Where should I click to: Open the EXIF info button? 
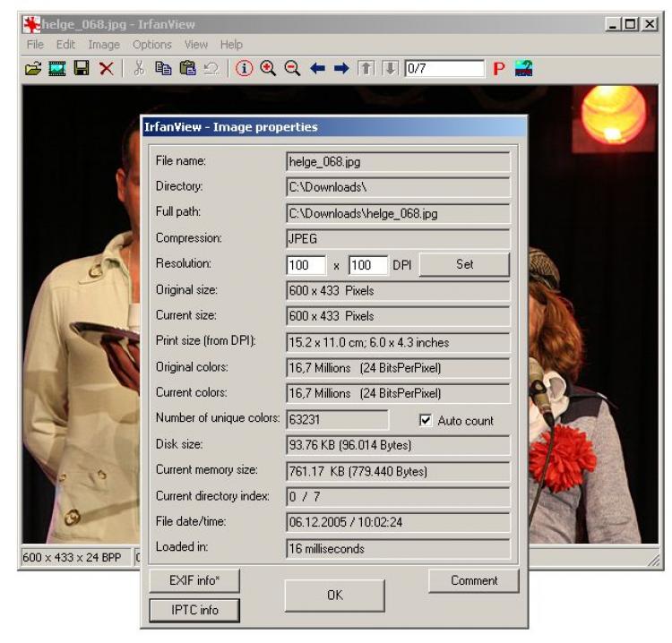[x=194, y=580]
